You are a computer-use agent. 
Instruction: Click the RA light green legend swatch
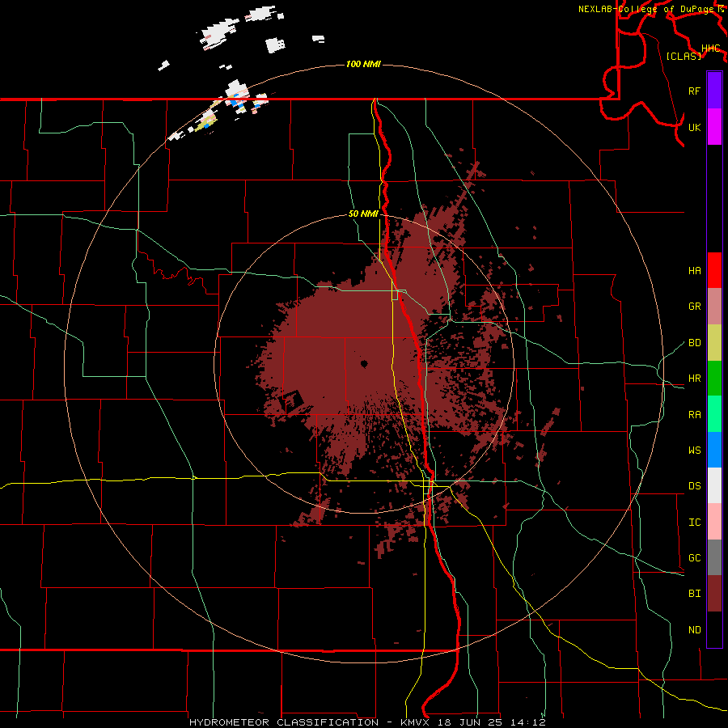714,414
